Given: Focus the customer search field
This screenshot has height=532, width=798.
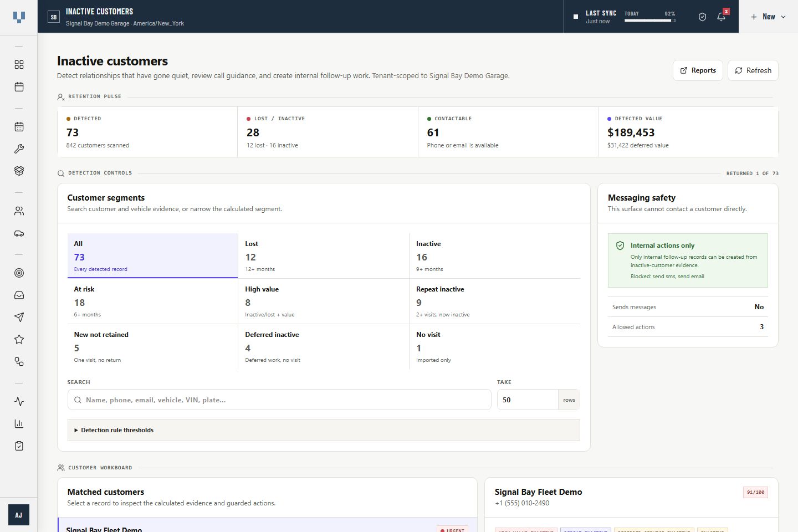Looking at the screenshot, I should [x=279, y=400].
